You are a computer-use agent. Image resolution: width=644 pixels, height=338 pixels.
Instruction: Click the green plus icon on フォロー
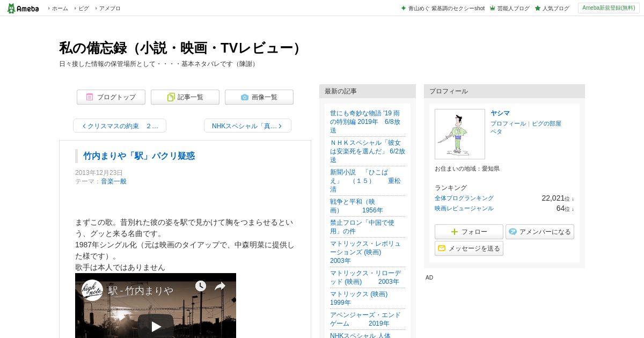(455, 232)
